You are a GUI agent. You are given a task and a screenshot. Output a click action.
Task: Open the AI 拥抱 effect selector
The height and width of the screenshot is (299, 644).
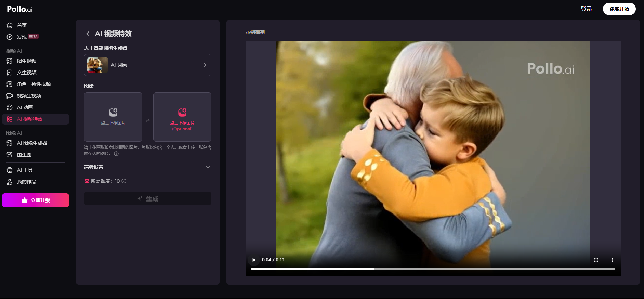pos(147,65)
